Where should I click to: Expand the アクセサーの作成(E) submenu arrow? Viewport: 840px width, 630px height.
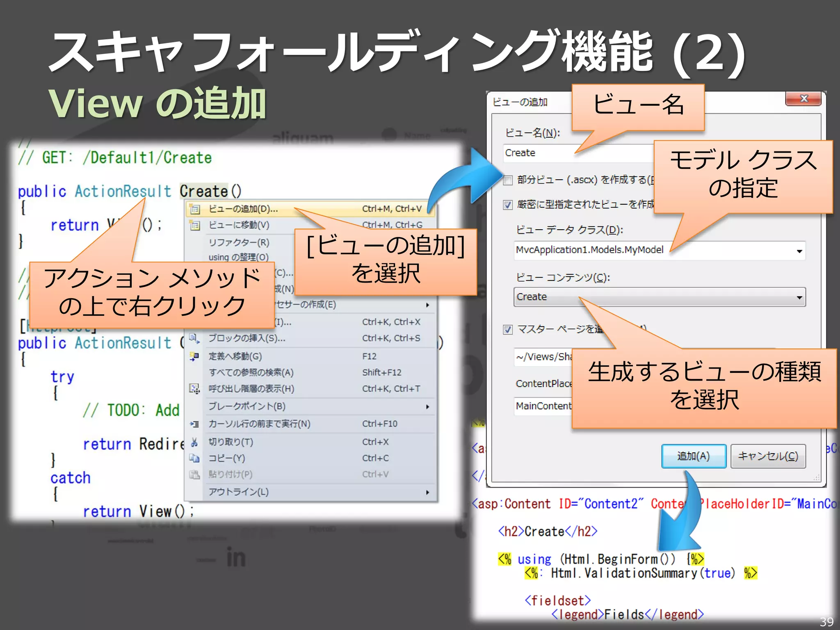[427, 305]
